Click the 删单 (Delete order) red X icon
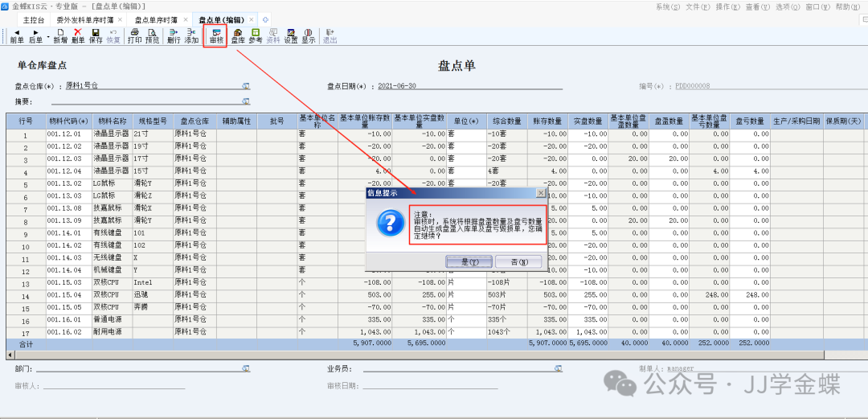Screen dimensions: 868x419 pos(78,35)
